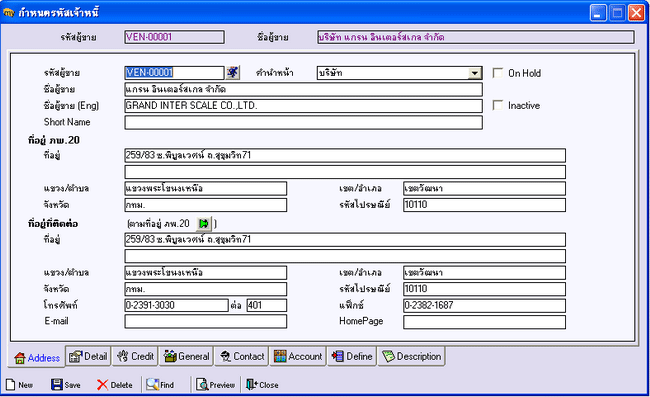This screenshot has width=650, height=397.
Task: Go to the Account tab
Action: pyautogui.click(x=298, y=356)
